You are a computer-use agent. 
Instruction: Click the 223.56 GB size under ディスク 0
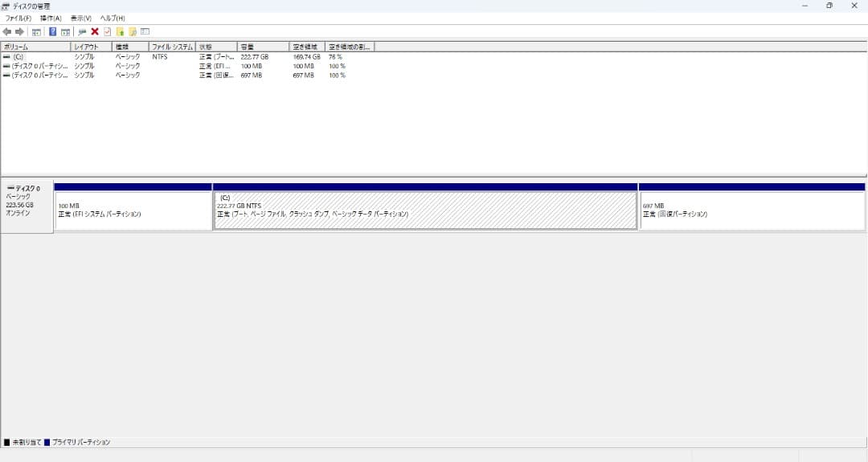[x=20, y=205]
